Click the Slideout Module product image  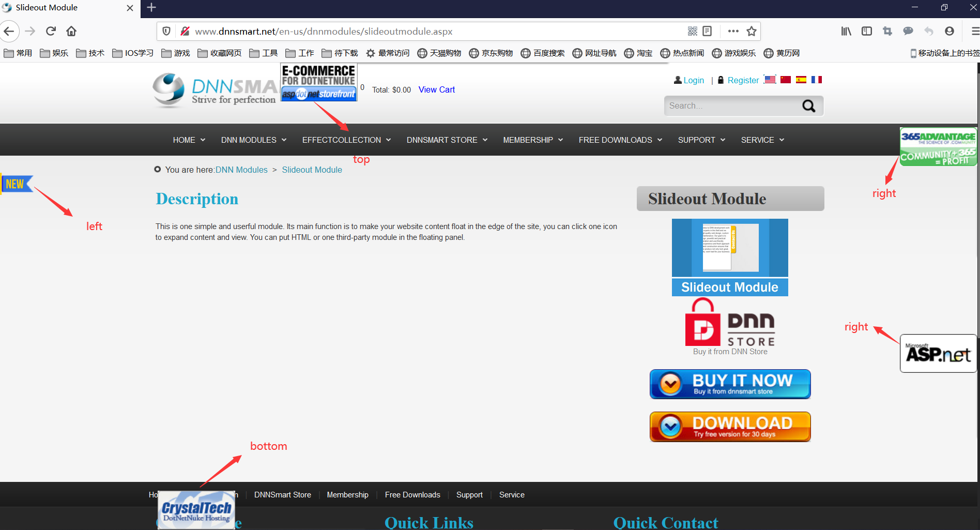730,257
